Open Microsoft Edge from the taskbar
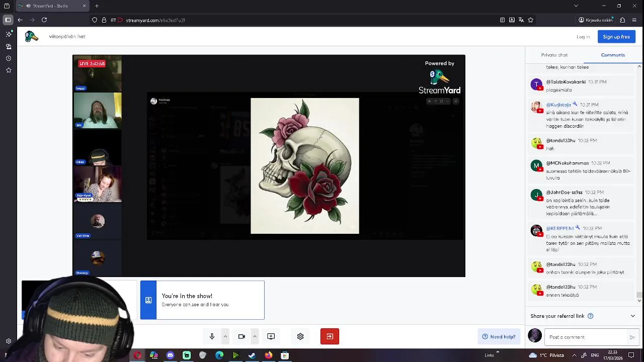This screenshot has height=362, width=644. (219, 355)
